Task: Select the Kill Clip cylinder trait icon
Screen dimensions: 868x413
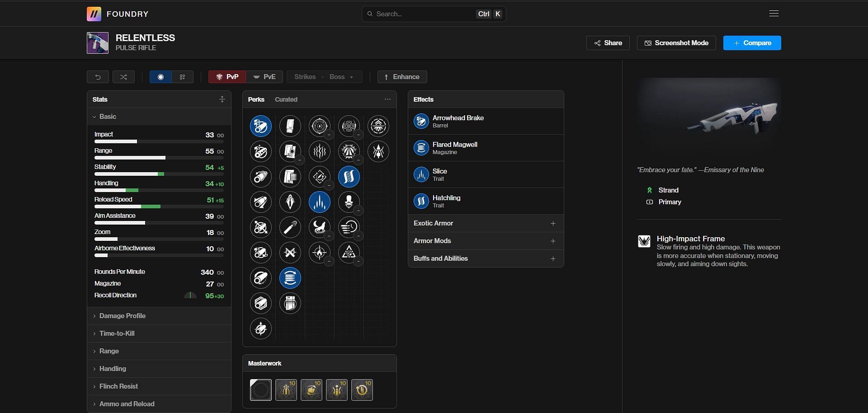Action: coord(349,126)
